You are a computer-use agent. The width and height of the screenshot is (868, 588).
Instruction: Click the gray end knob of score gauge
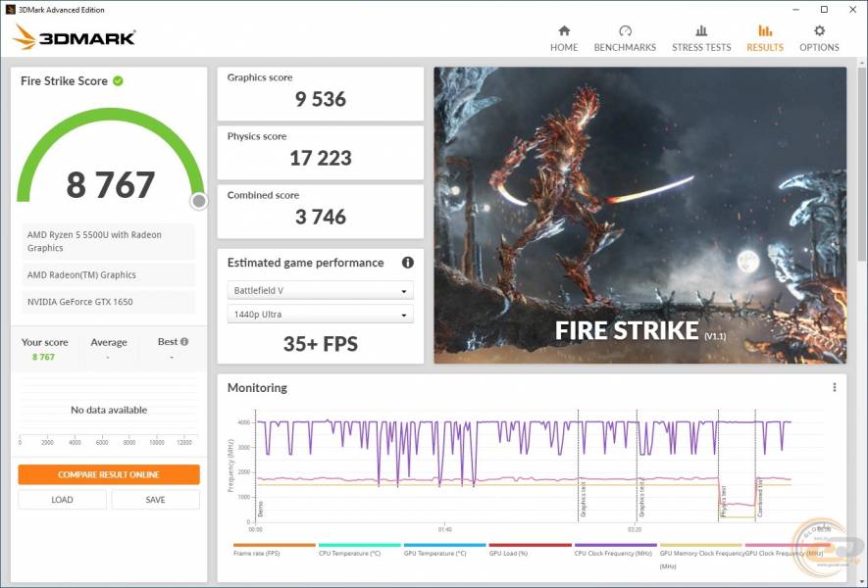(199, 201)
